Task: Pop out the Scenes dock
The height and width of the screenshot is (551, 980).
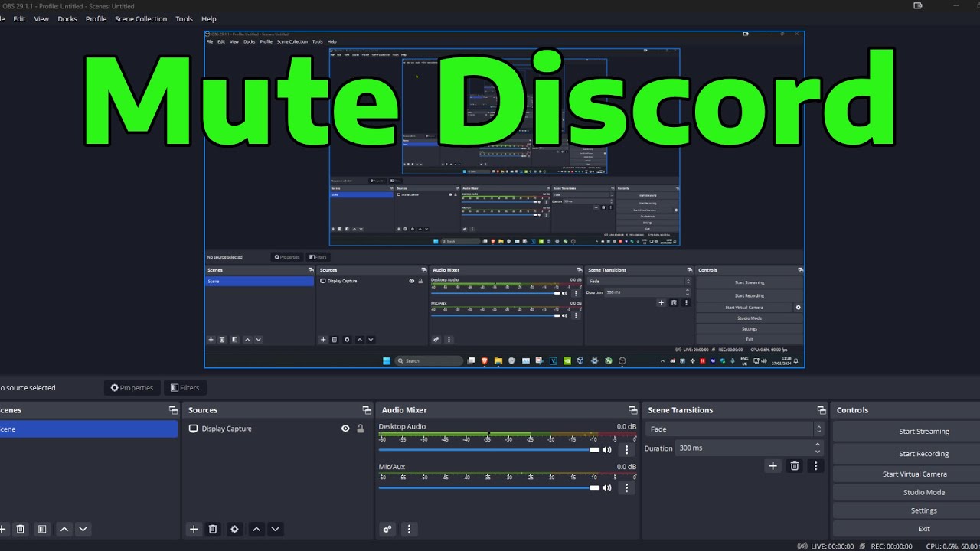Action: (173, 410)
